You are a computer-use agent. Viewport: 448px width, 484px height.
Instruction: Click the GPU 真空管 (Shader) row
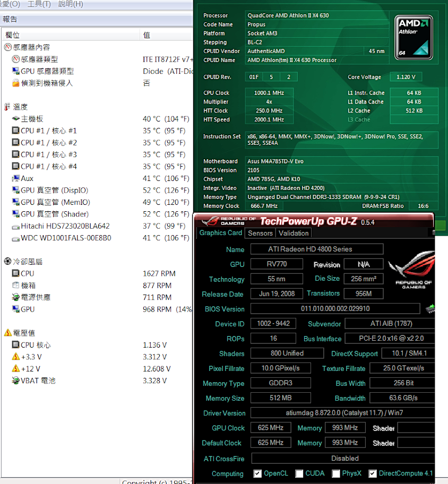tap(97, 214)
